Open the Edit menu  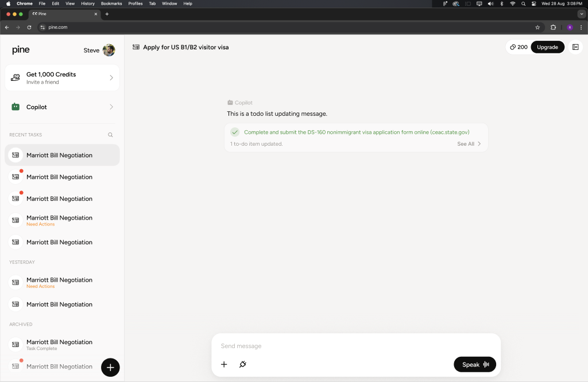pyautogui.click(x=56, y=3)
